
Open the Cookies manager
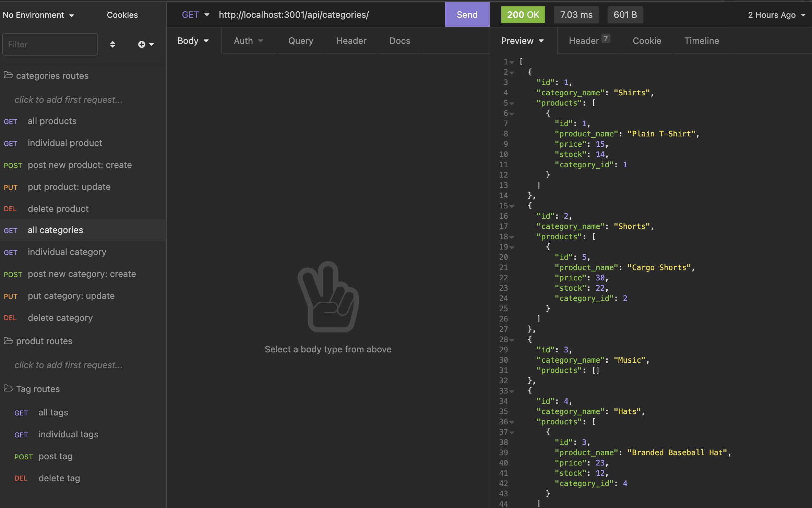click(122, 15)
